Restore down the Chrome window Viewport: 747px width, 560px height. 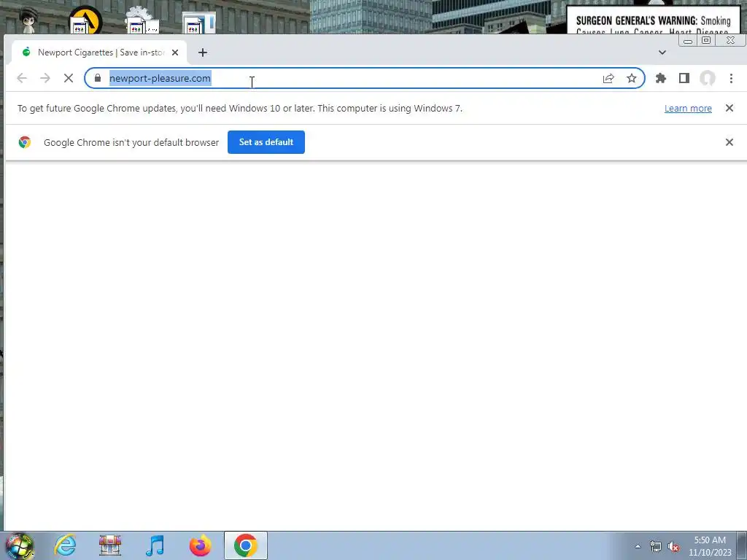[x=706, y=41]
